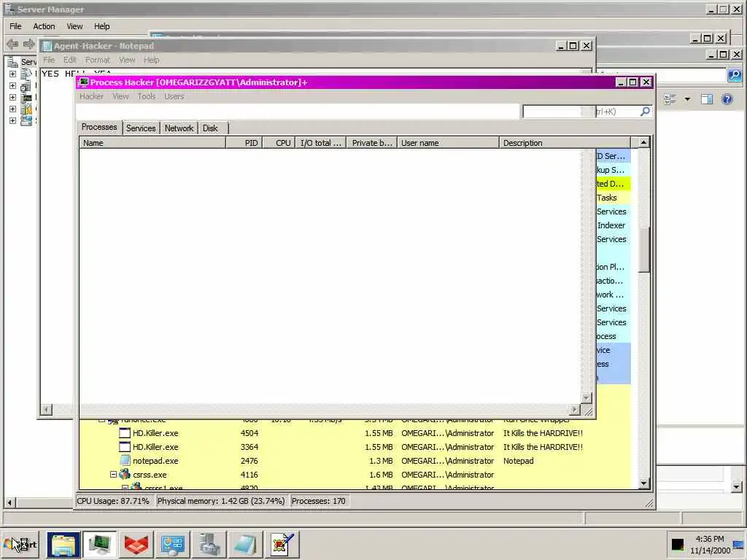Sort by the User name column header
747x560 pixels.
point(449,143)
